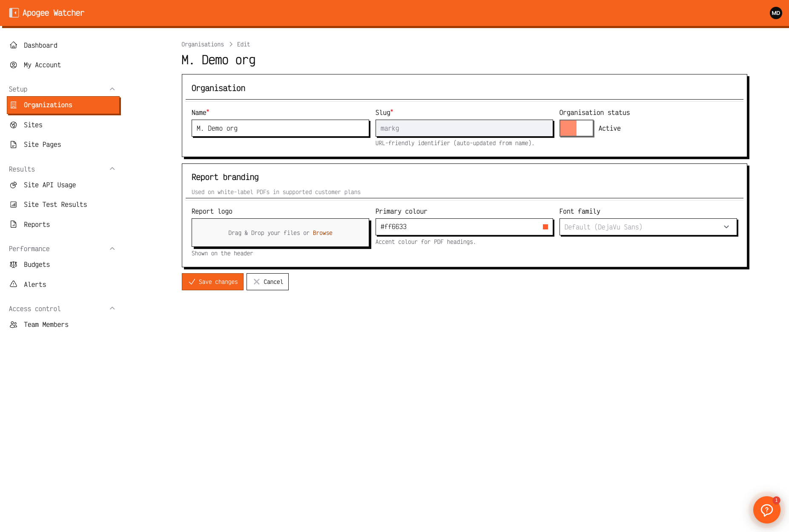Click the Browse link in Report logo
789x532 pixels.
(323, 233)
